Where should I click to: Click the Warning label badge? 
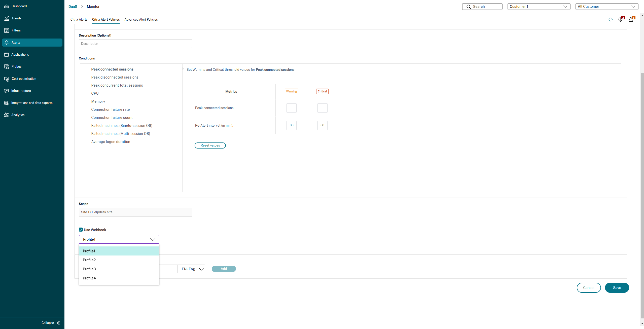tap(292, 91)
